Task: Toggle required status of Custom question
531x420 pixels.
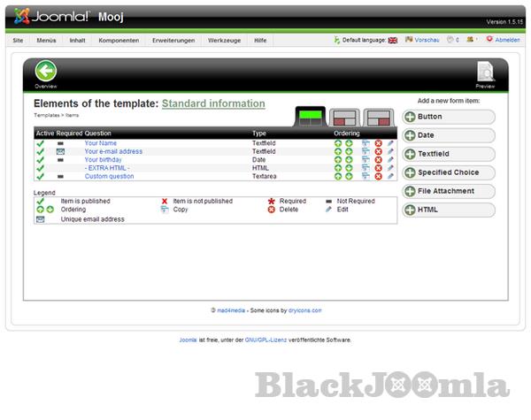Action: click(60, 176)
